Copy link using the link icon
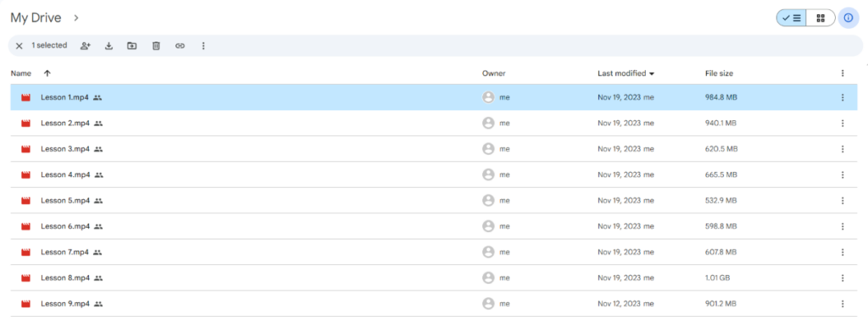 point(180,46)
